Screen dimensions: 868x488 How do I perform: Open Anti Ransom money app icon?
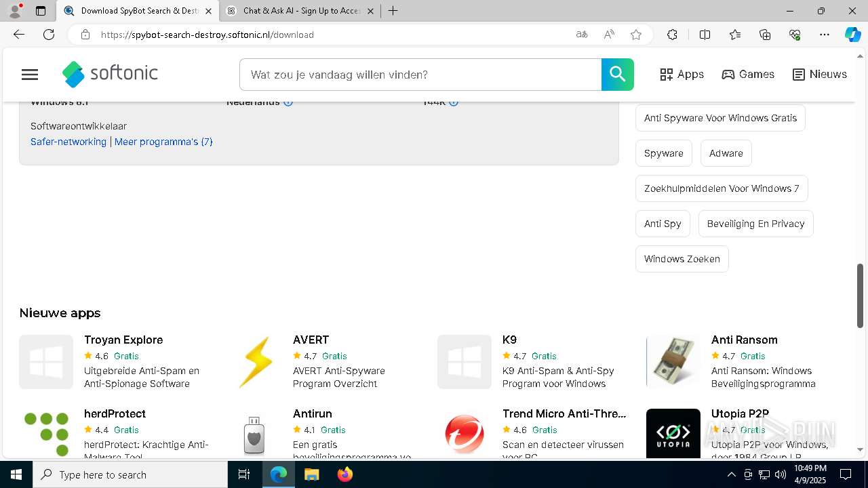click(673, 362)
